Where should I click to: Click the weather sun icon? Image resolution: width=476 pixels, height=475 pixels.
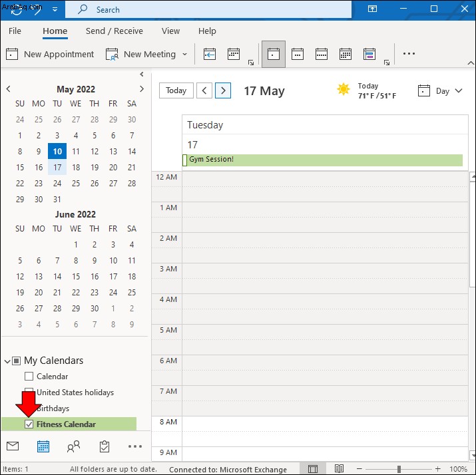[344, 89]
